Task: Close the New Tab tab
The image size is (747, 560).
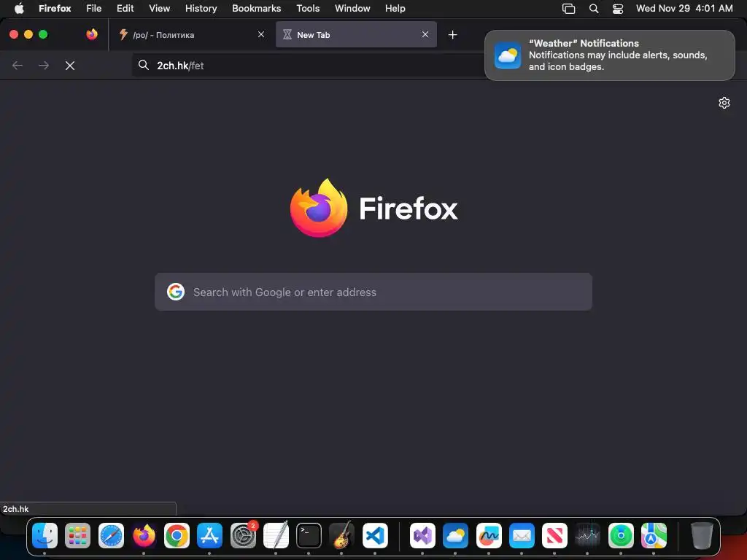Action: [425, 34]
